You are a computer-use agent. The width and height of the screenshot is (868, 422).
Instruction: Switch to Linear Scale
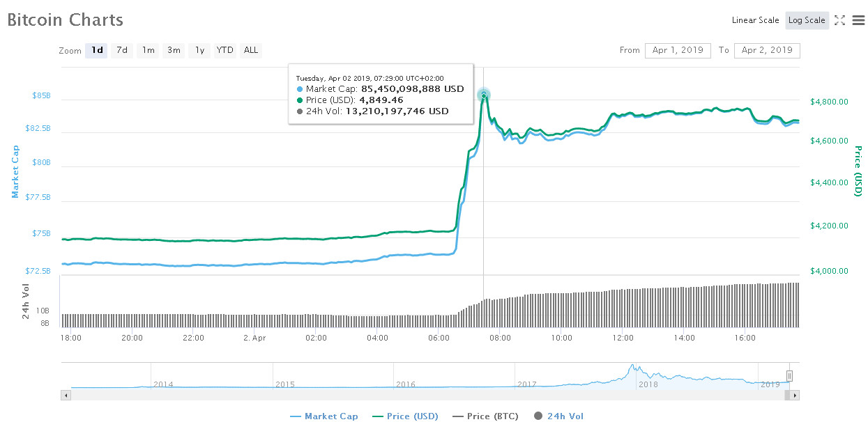pyautogui.click(x=755, y=20)
